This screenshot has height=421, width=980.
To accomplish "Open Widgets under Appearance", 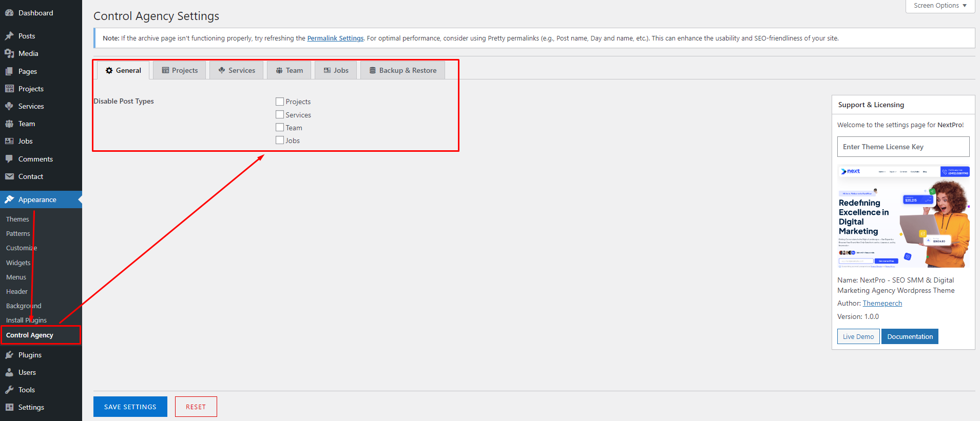I will [18, 263].
